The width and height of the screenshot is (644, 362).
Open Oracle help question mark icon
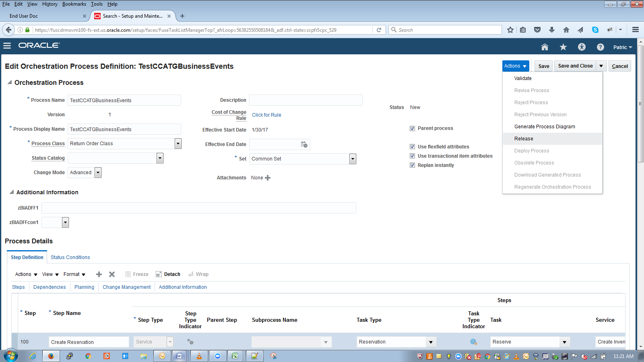(600, 47)
